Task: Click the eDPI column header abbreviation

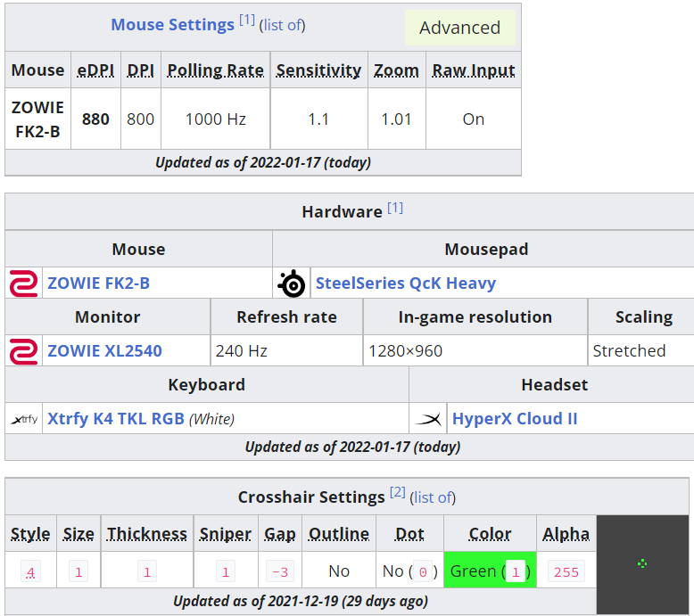Action: point(95,70)
